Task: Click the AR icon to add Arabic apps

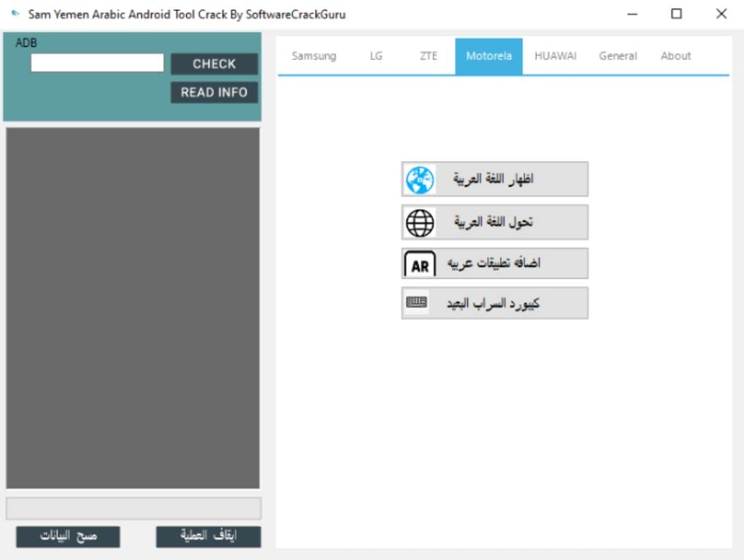Action: [418, 264]
